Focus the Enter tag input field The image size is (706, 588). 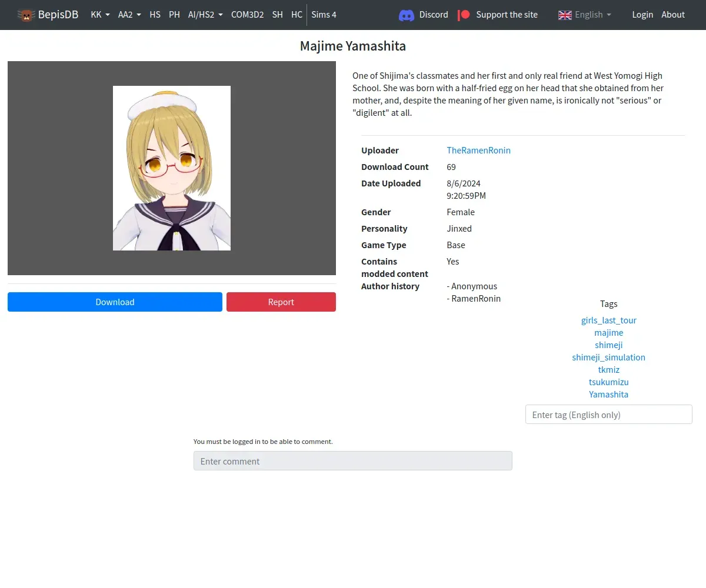tap(609, 415)
